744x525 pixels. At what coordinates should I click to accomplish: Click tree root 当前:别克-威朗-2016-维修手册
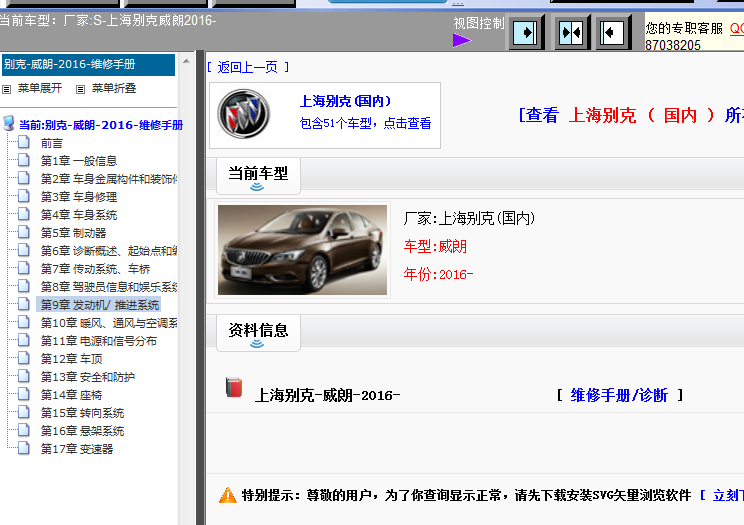(x=101, y=125)
